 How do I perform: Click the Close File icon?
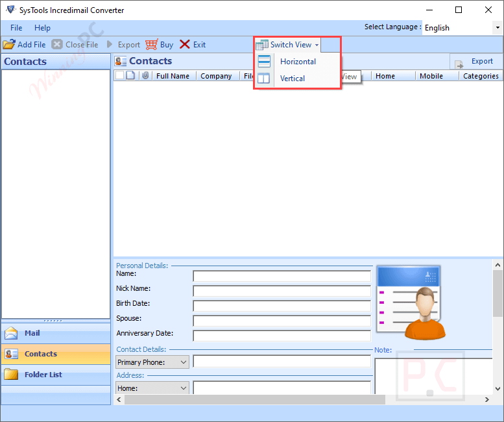pos(57,44)
